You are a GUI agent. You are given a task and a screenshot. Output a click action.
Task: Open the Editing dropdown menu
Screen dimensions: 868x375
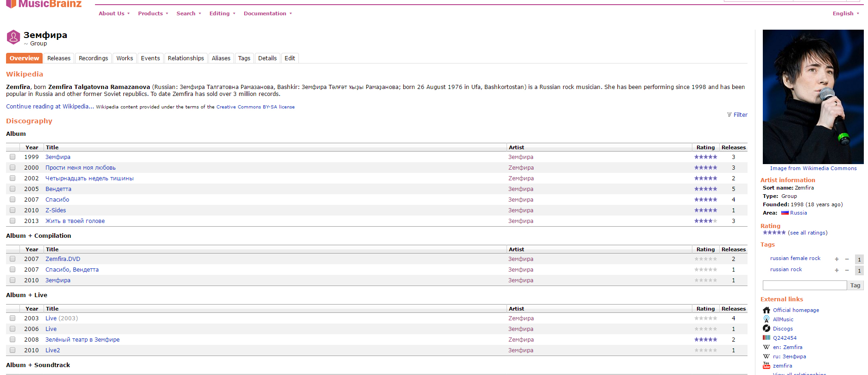(x=222, y=13)
